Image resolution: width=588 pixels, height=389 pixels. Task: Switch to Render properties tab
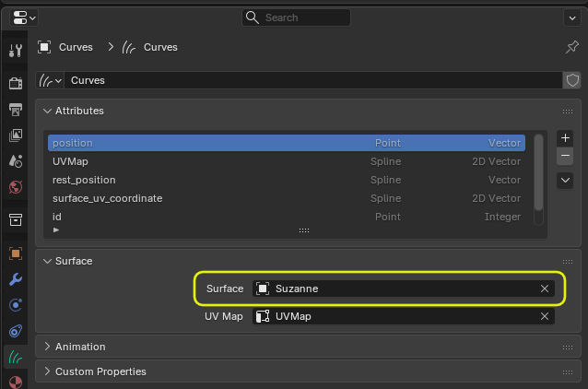coord(15,84)
